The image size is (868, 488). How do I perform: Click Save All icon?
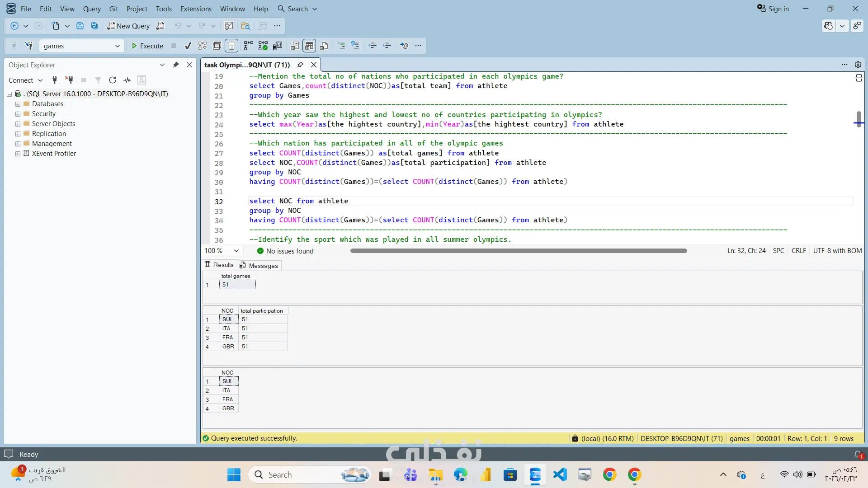(94, 26)
